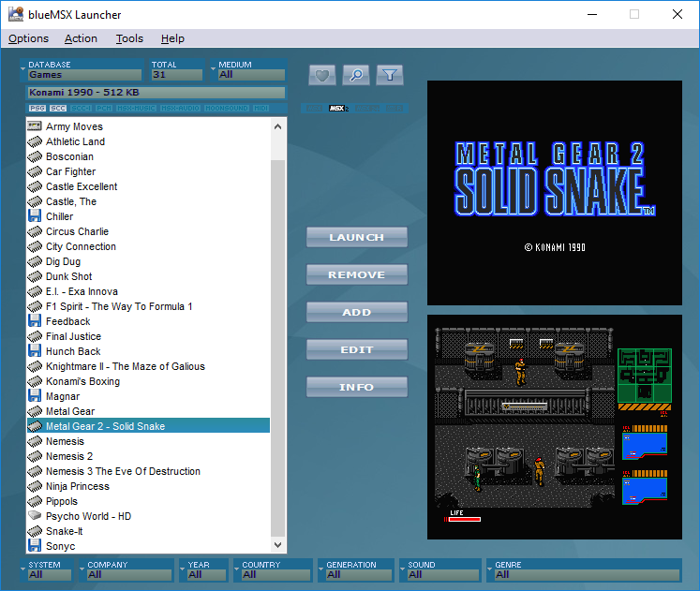Open the SOUND filter dropdown

(x=440, y=570)
